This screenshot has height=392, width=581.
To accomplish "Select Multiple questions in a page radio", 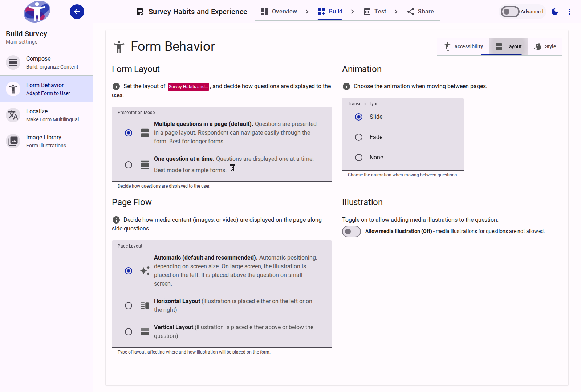I will coord(129,133).
